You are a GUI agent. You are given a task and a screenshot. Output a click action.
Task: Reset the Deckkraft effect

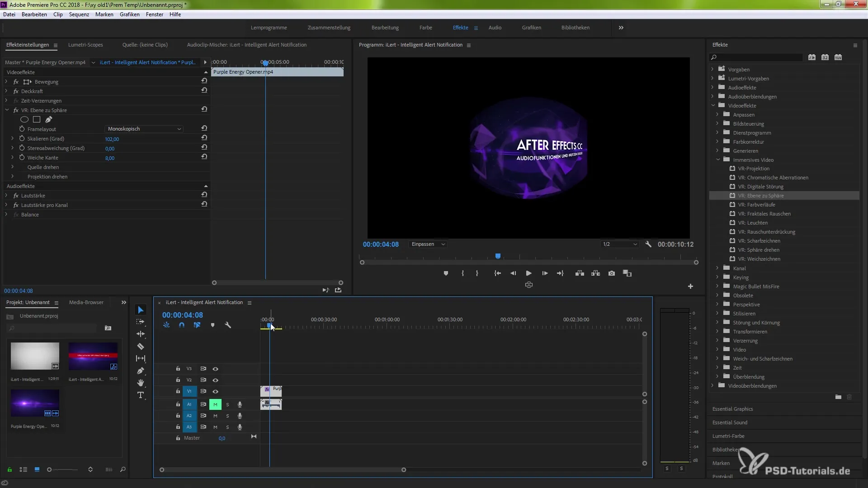click(x=204, y=90)
